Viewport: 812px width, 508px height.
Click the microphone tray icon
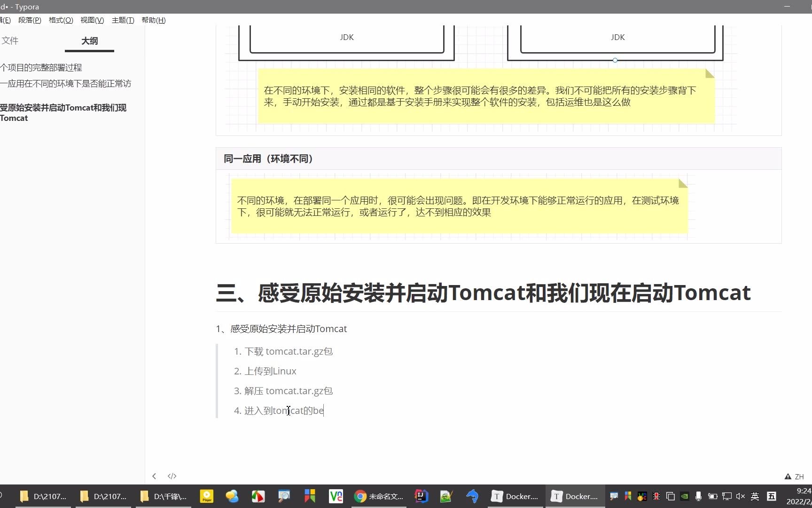[698, 496]
